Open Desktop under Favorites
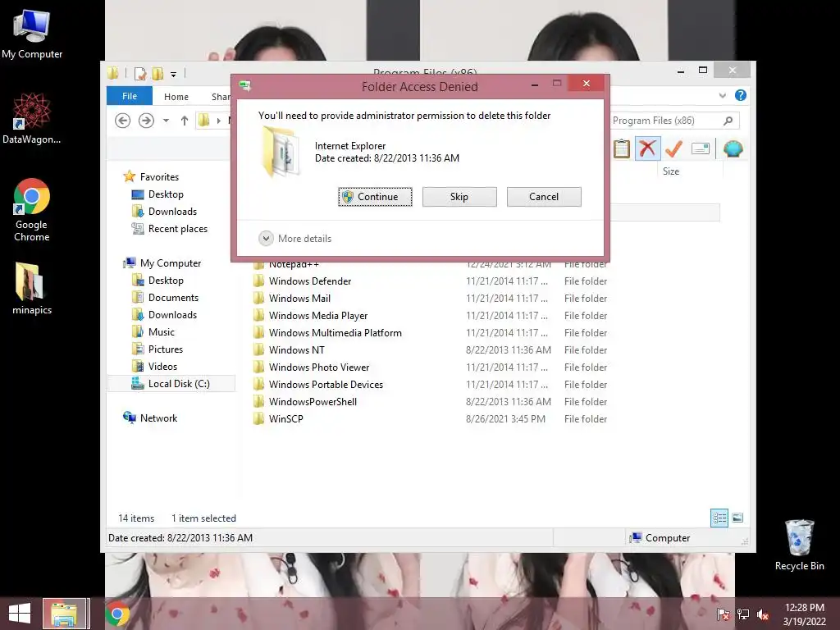The height and width of the screenshot is (630, 840). pyautogui.click(x=166, y=194)
